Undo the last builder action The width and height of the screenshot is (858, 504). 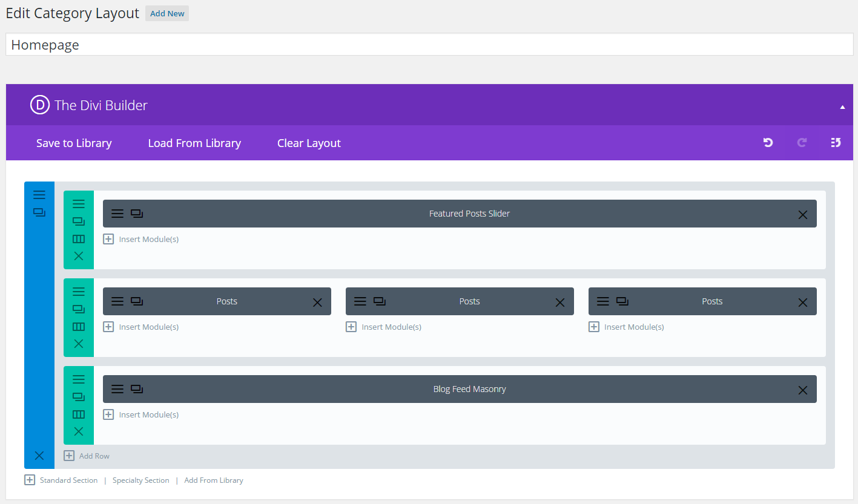tap(768, 143)
